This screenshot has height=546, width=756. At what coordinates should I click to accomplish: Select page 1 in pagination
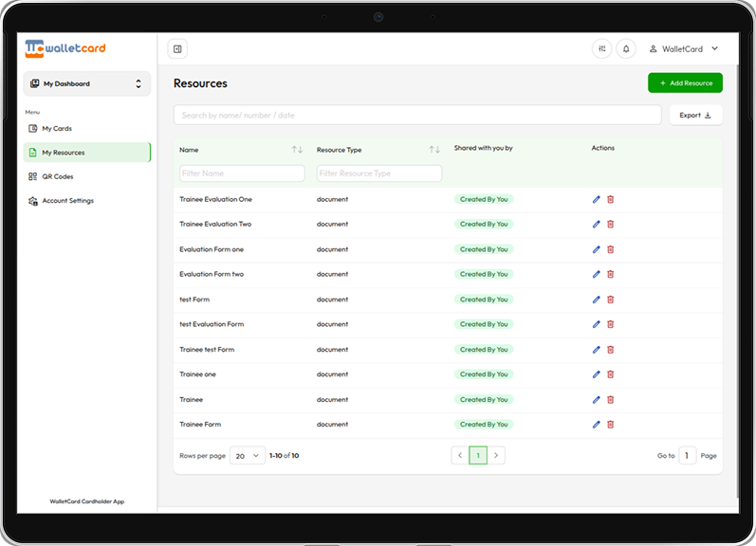pos(478,455)
